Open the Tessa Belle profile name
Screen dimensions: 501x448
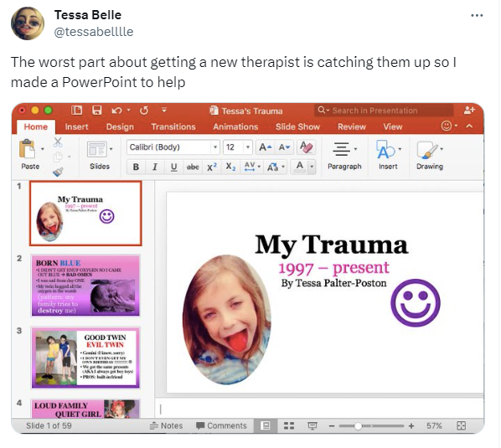pos(88,15)
